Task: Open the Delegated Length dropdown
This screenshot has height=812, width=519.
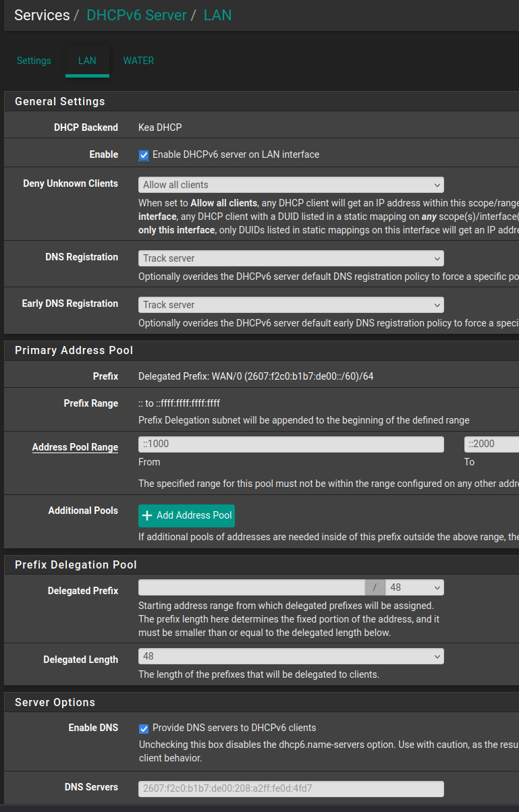Action: (291, 656)
